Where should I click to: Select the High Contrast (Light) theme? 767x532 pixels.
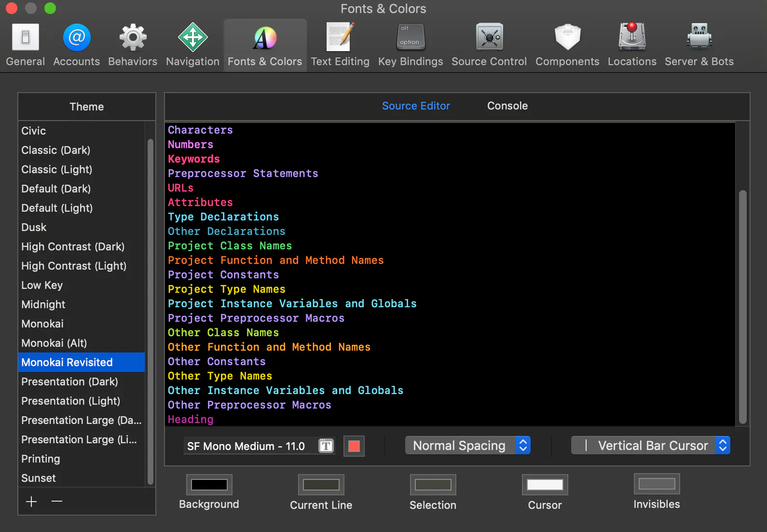pyautogui.click(x=82, y=266)
